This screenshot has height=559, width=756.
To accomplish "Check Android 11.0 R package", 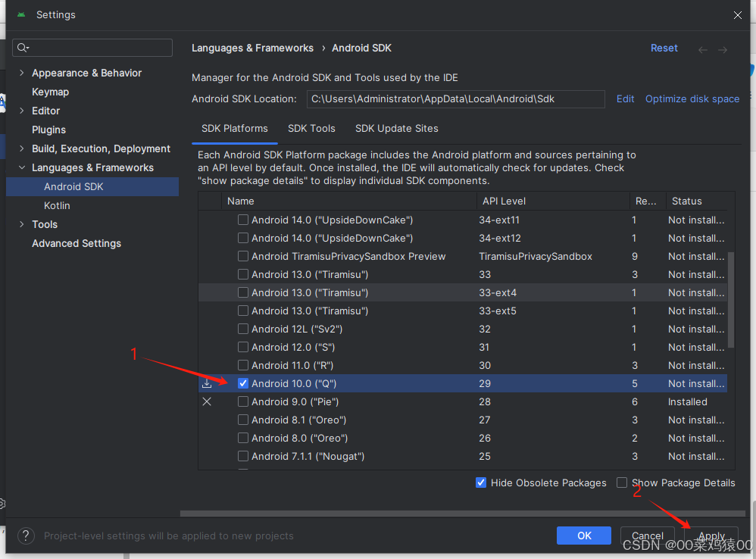I will 243,365.
